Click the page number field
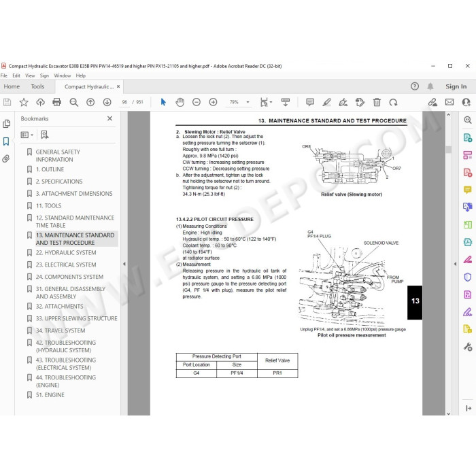The height and width of the screenshot is (476, 476). 124,102
